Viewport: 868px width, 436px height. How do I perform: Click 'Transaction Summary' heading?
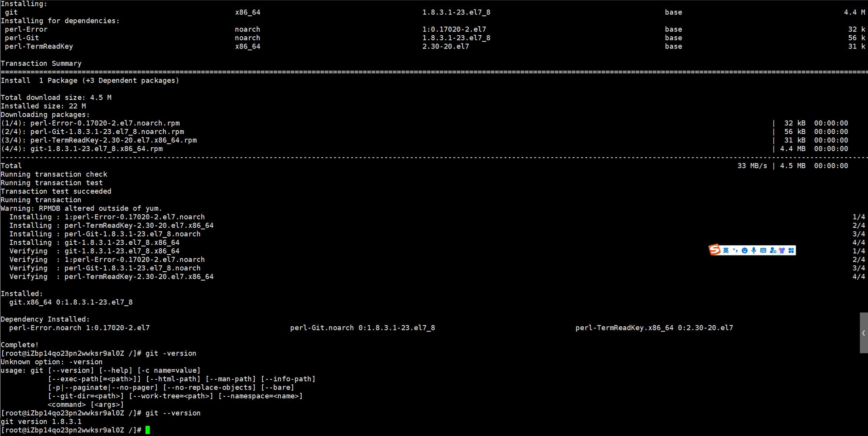41,63
